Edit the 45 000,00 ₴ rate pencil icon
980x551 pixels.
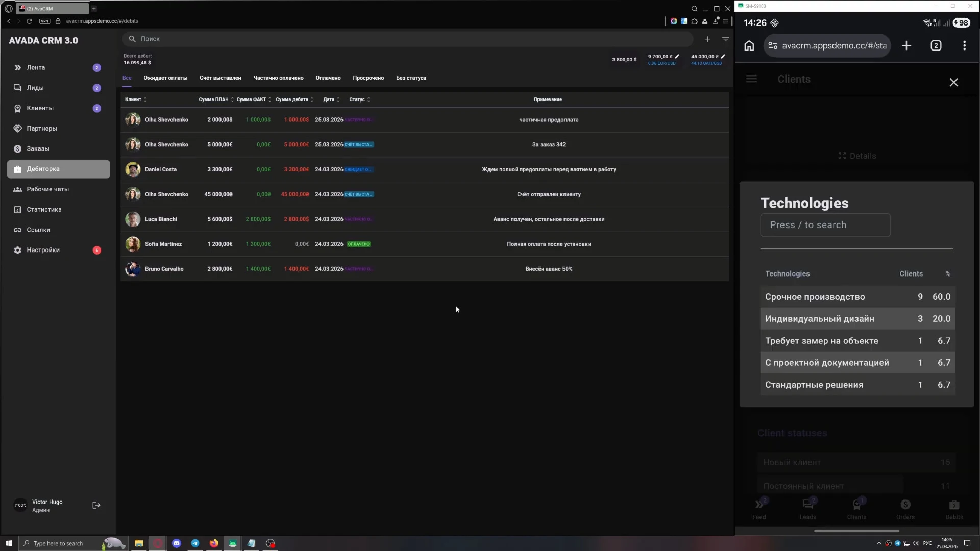click(723, 57)
